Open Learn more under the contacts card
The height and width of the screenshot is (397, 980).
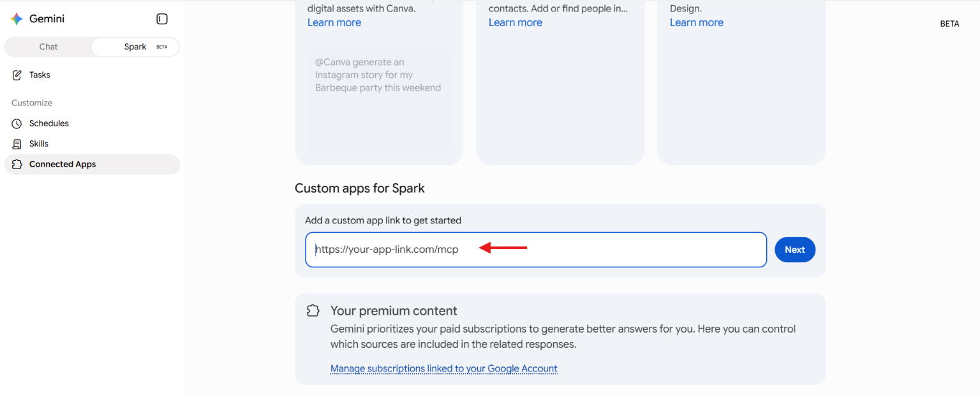click(516, 22)
